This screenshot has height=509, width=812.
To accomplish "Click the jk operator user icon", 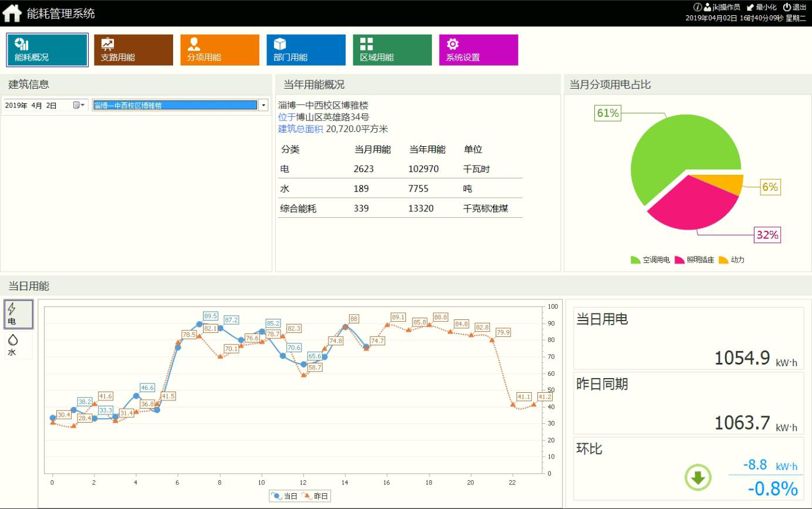I will coord(707,7).
